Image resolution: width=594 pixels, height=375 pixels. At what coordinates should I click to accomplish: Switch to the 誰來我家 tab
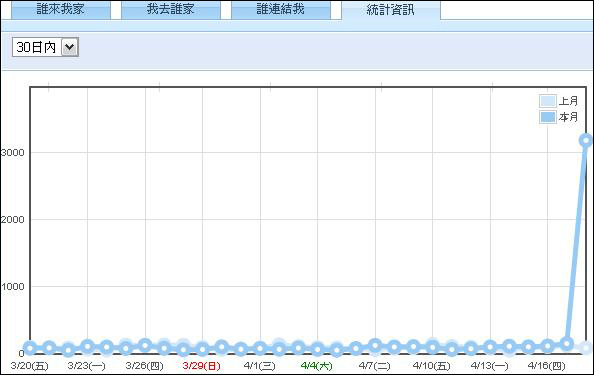61,9
